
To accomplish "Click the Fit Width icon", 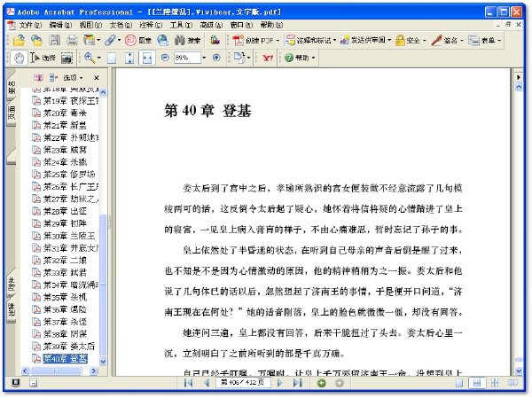I will click(x=147, y=58).
